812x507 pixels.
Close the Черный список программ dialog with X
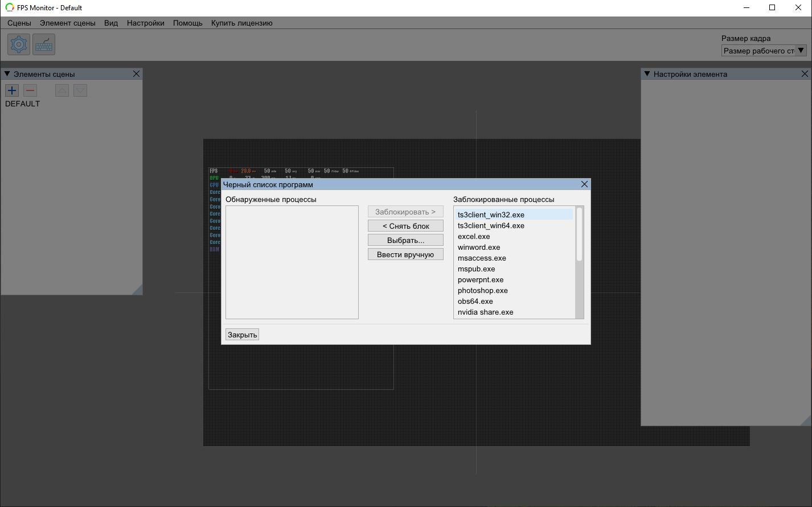tap(584, 184)
